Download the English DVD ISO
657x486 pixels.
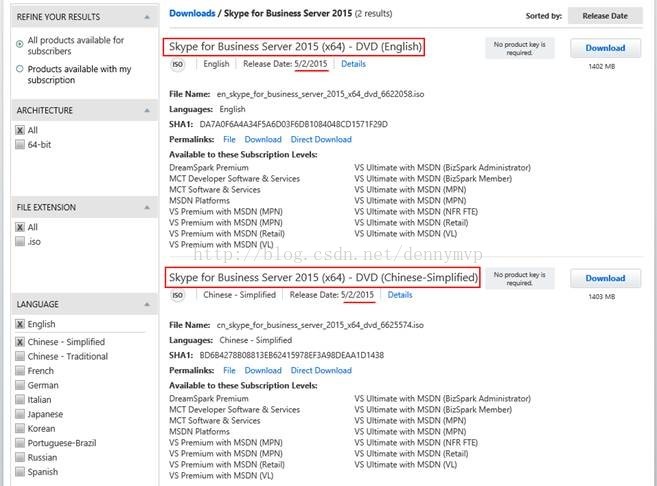click(x=605, y=48)
